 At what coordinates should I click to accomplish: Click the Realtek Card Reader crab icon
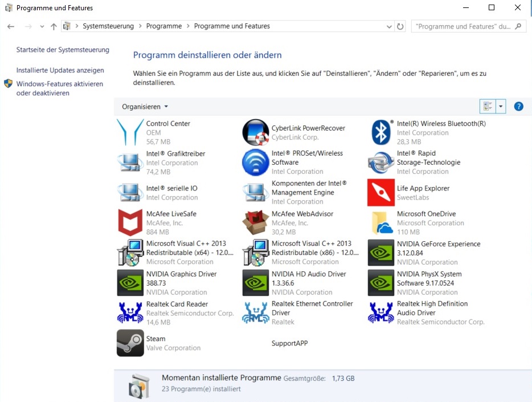click(130, 312)
